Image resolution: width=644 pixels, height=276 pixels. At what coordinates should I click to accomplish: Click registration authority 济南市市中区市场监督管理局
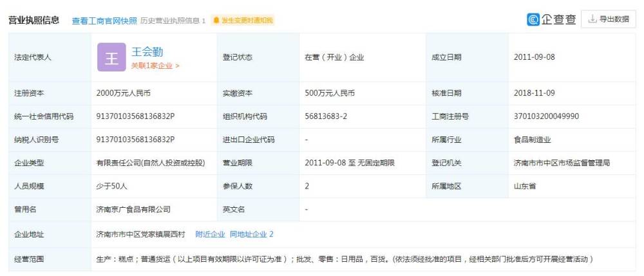coord(562,163)
